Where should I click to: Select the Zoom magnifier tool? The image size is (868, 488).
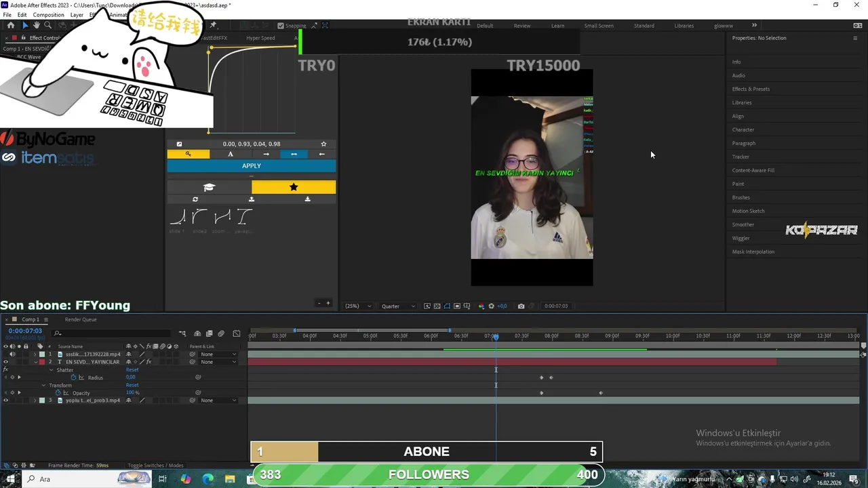click(x=47, y=25)
